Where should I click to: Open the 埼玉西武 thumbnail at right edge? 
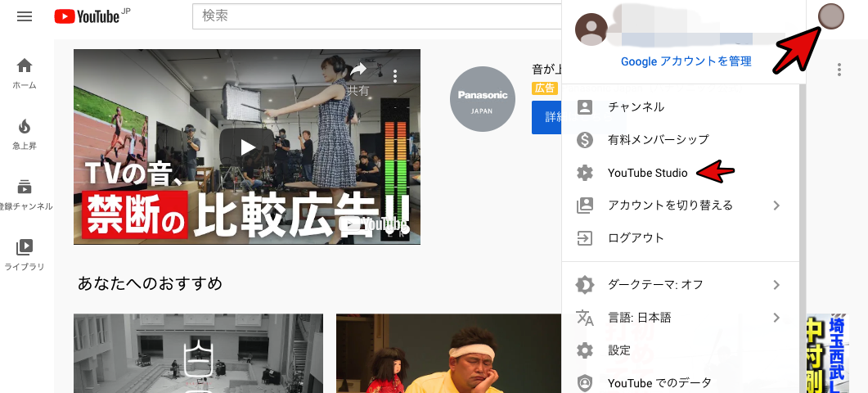pyautogui.click(x=827, y=354)
